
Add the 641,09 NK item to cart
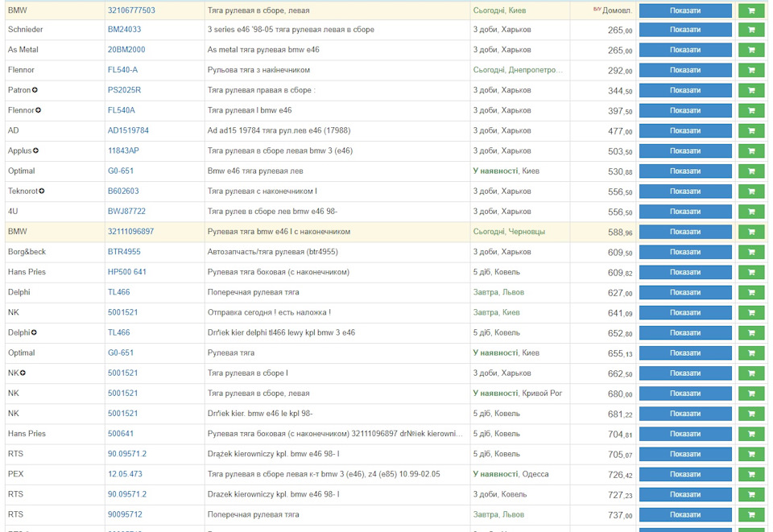point(751,312)
